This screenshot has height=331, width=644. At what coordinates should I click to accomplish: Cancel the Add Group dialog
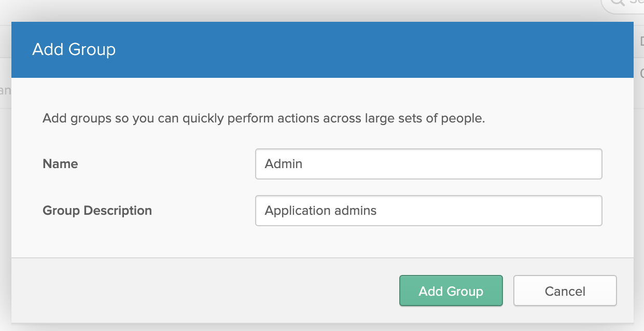(565, 291)
